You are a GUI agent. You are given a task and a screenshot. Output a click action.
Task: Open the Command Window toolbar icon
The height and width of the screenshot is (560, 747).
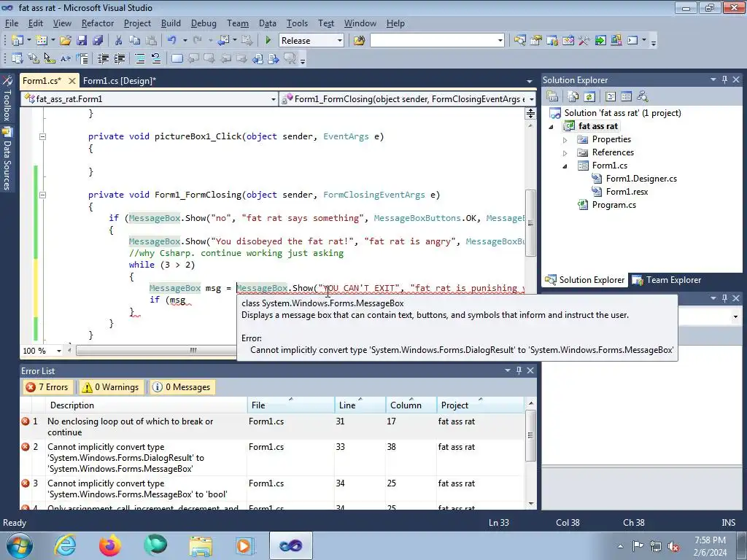pos(632,41)
